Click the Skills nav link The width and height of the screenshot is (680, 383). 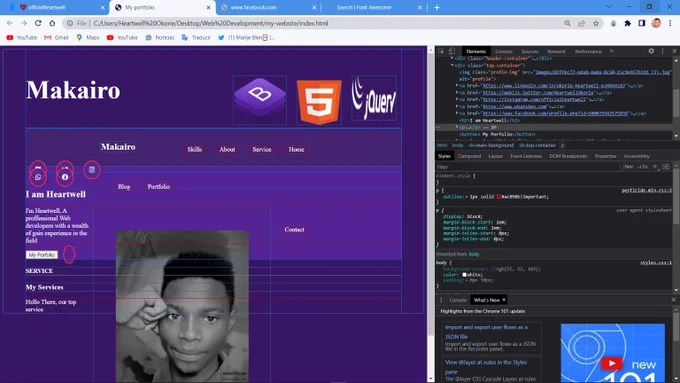(194, 149)
